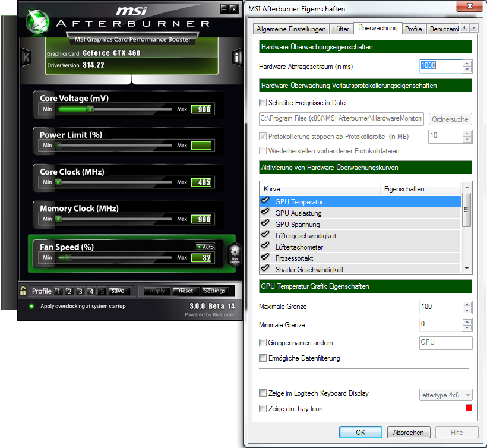
Task: Enable Gruppennamen ändern checkbox
Action: (263, 343)
